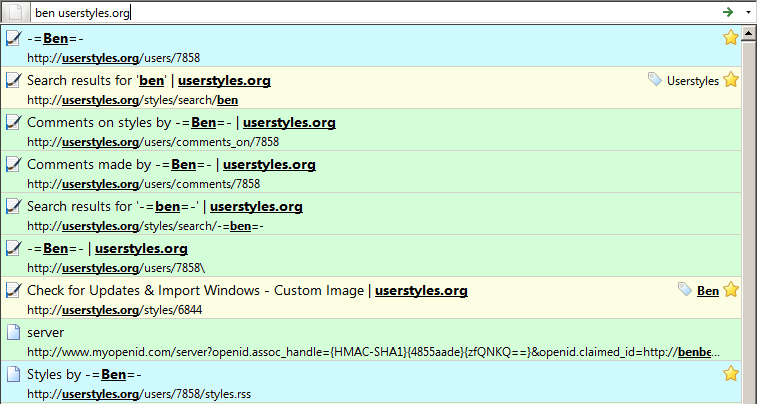
Task: Click star on 'Check for Updates & Import Windows' row
Action: point(731,289)
